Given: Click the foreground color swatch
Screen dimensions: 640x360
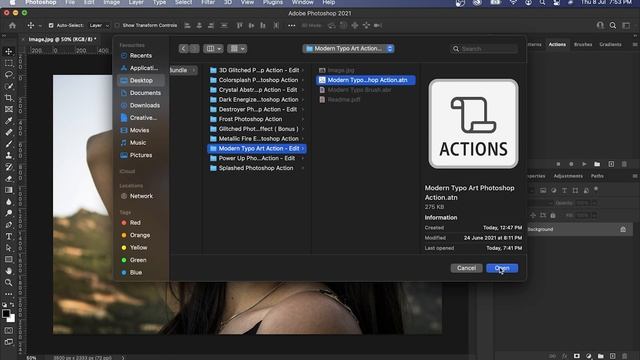Looking at the screenshot, I should pyautogui.click(x=6, y=313).
